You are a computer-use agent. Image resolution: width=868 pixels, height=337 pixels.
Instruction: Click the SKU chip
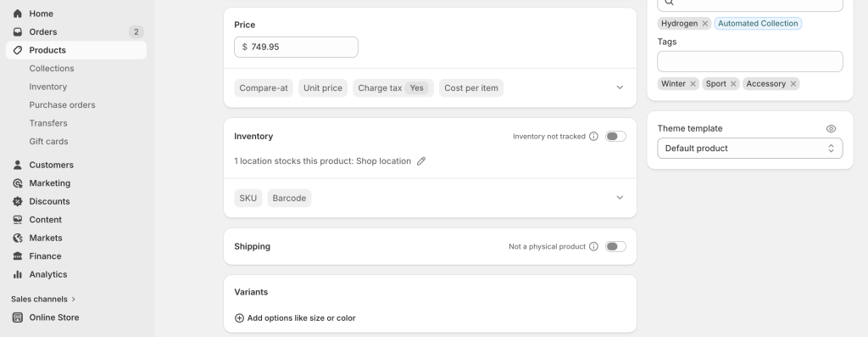tap(248, 198)
